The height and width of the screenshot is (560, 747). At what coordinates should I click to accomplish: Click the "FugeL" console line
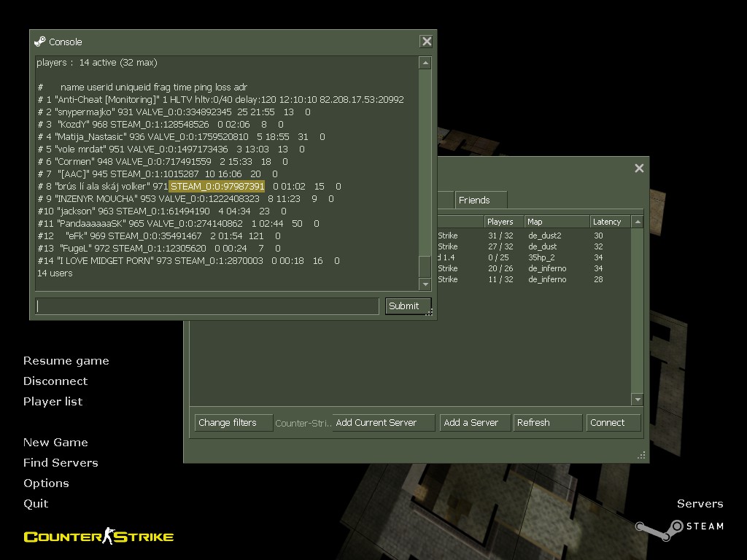[159, 248]
